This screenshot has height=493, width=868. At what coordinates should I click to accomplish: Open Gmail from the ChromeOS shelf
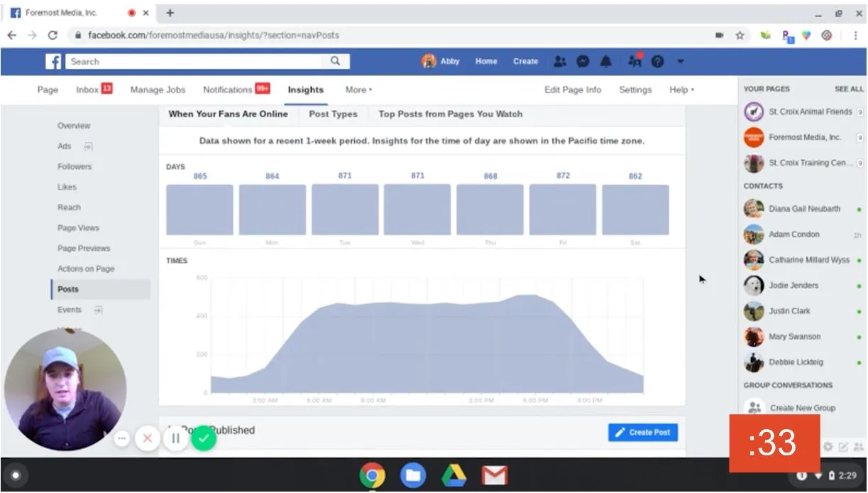[x=494, y=475]
